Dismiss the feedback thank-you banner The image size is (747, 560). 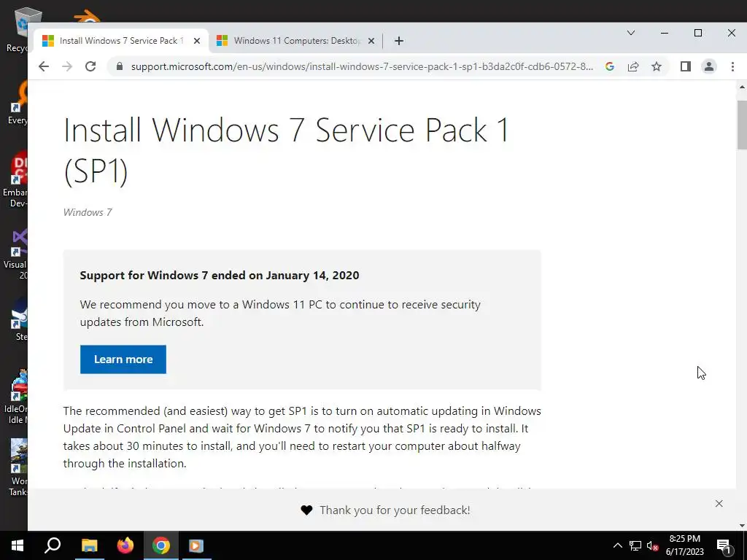pyautogui.click(x=719, y=503)
